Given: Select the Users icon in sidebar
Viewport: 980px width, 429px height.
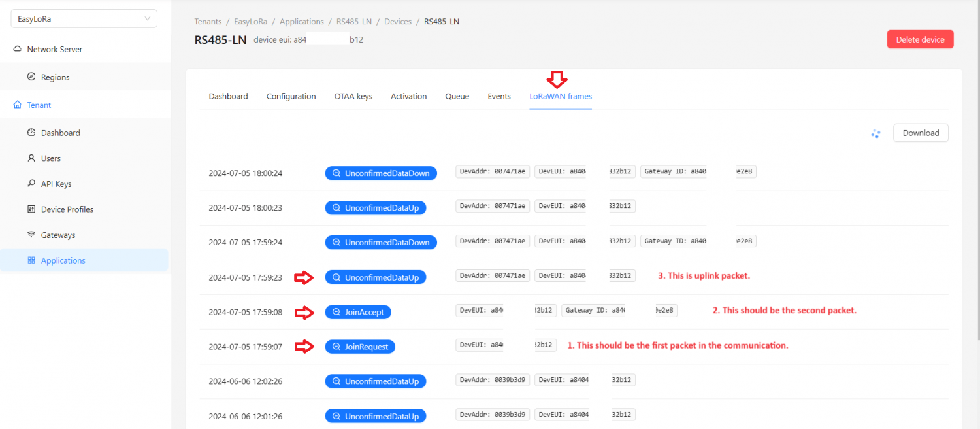Looking at the screenshot, I should [x=33, y=158].
